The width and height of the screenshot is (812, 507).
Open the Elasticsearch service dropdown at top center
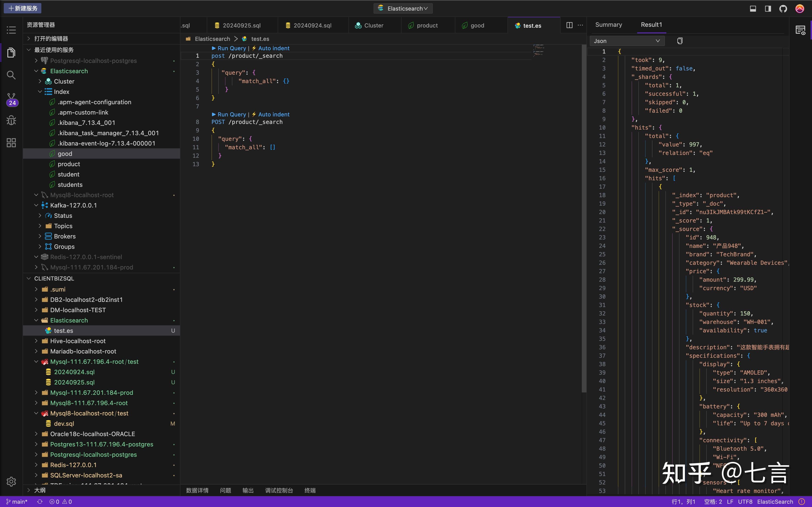tap(403, 8)
